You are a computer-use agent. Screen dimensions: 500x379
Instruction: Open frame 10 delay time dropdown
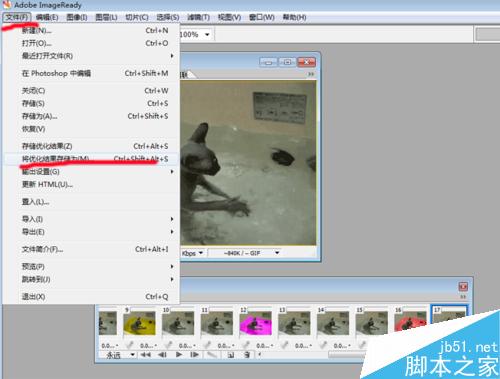coord(187,346)
